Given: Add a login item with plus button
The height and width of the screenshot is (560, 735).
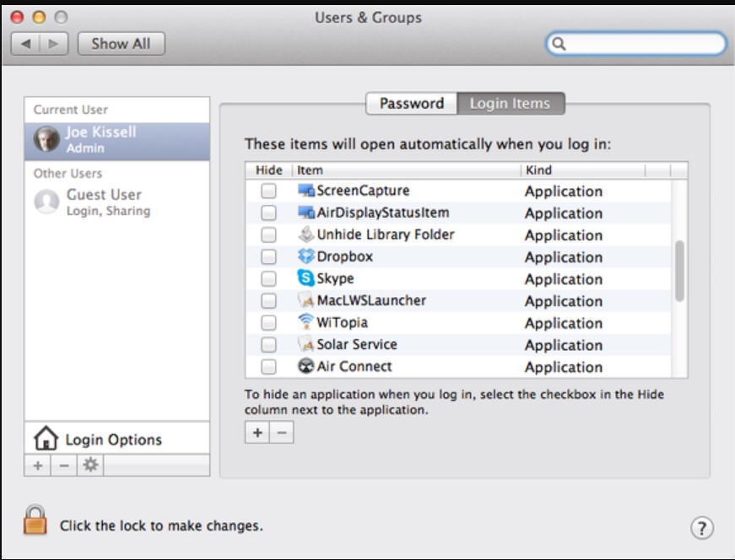Looking at the screenshot, I should [257, 433].
